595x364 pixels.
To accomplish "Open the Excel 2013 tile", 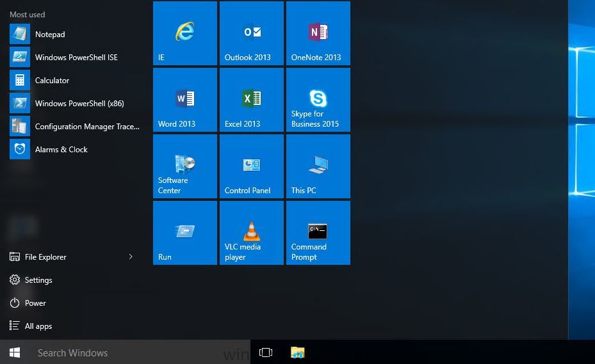I will [252, 100].
